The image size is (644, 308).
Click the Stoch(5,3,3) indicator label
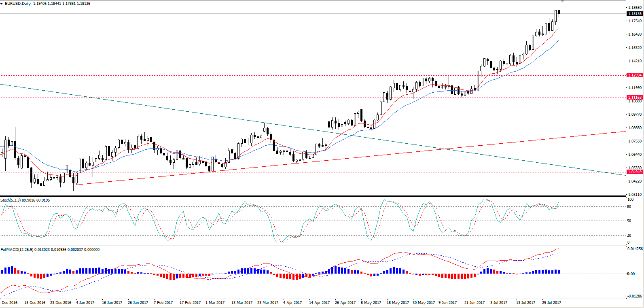pos(11,200)
